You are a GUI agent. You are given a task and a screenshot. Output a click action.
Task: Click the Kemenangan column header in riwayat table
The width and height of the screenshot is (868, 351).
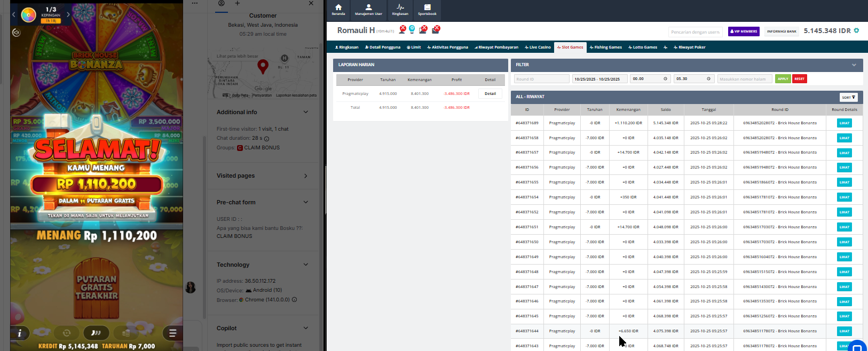(628, 110)
